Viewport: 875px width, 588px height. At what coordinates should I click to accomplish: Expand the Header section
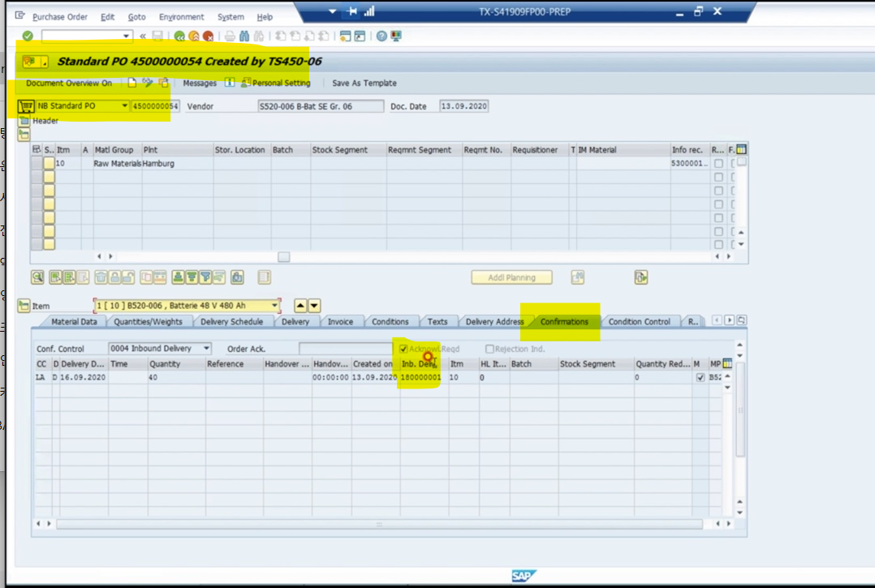pos(24,120)
